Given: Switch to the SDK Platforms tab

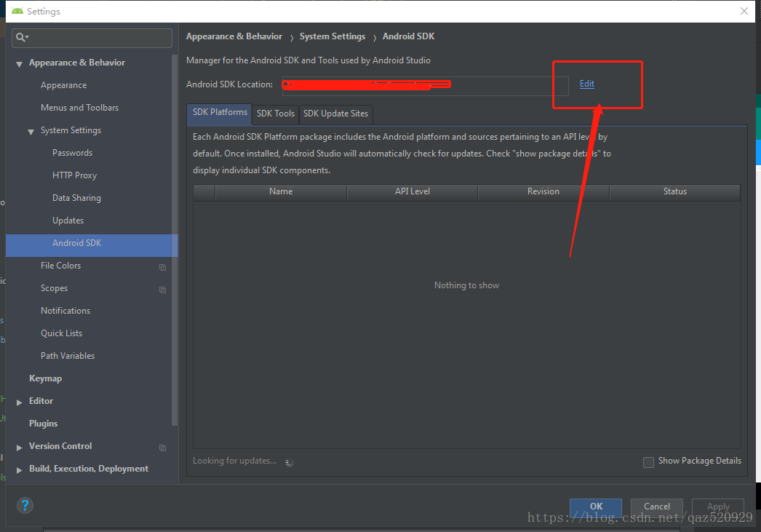Looking at the screenshot, I should click(220, 113).
